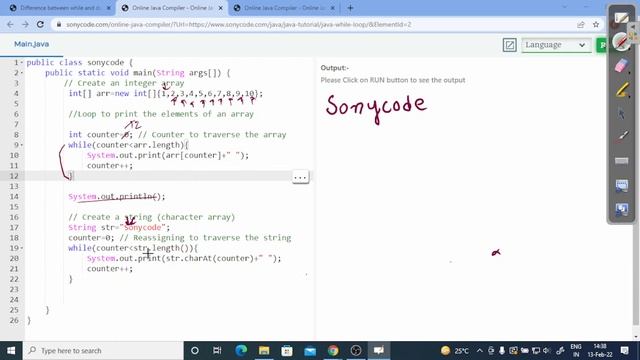640x360 pixels.
Task: Click on line number 12 in the gutter
Action: 14,176
